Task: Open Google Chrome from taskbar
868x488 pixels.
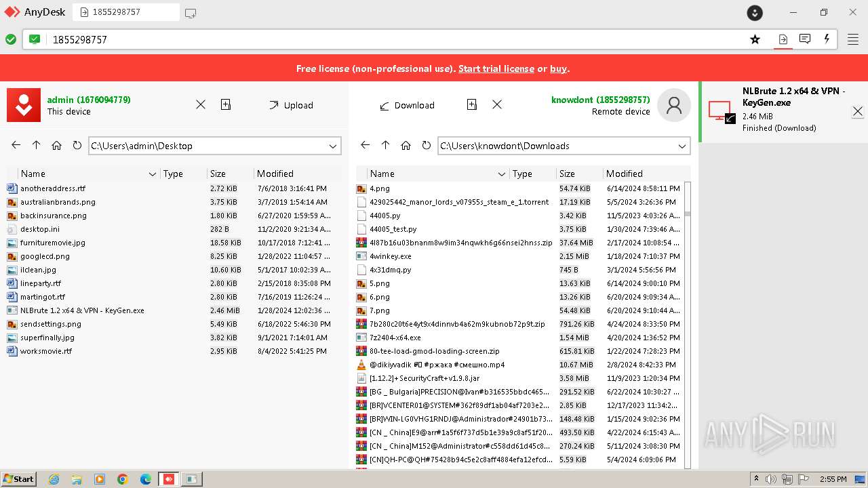Action: click(123, 479)
